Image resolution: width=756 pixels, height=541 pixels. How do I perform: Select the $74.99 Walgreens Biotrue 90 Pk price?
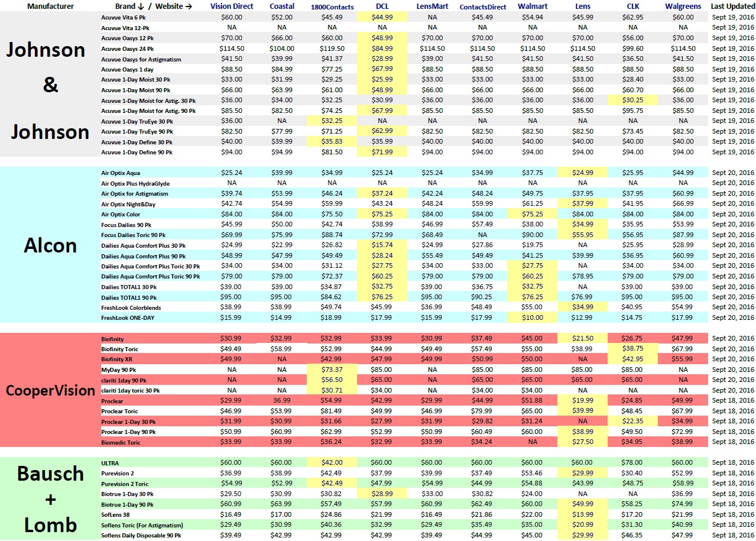point(683,504)
